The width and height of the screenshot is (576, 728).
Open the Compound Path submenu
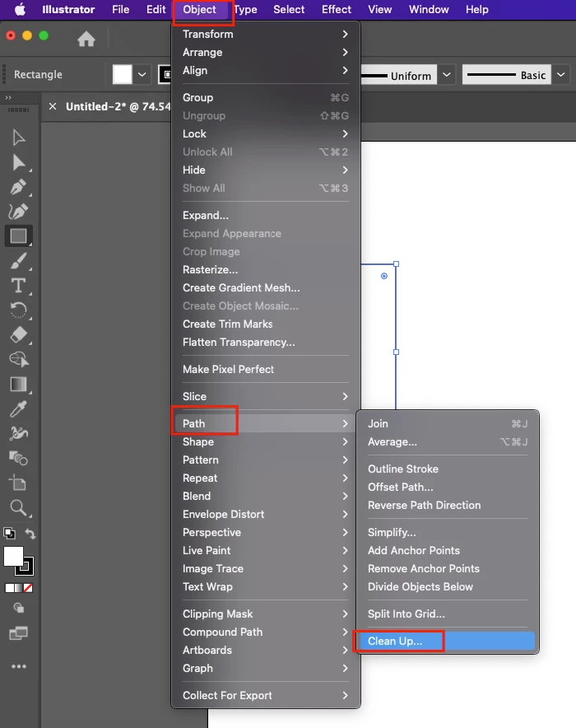pyautogui.click(x=265, y=632)
